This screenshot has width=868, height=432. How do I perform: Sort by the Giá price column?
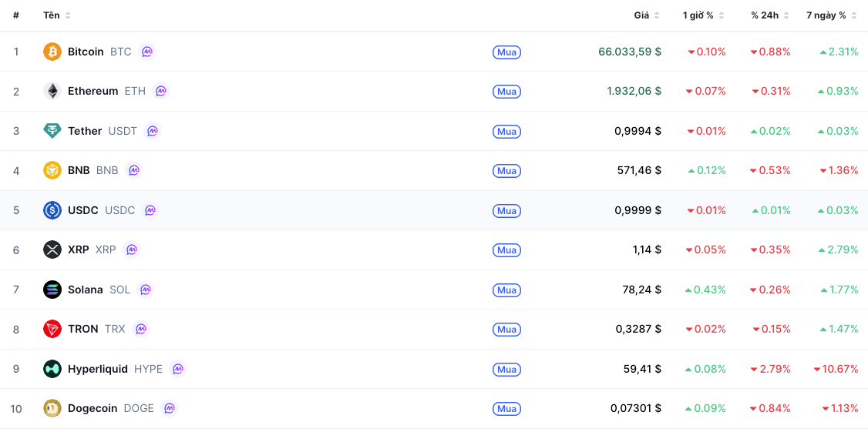click(647, 15)
